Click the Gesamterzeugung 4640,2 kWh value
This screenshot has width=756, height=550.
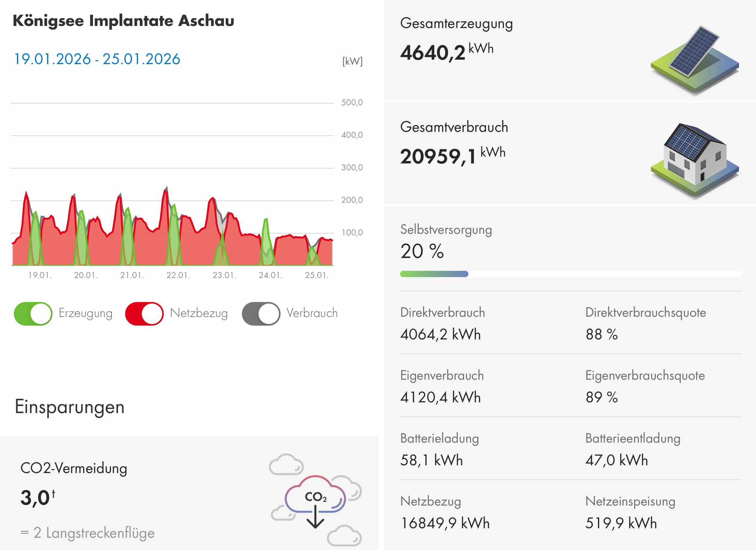(446, 52)
